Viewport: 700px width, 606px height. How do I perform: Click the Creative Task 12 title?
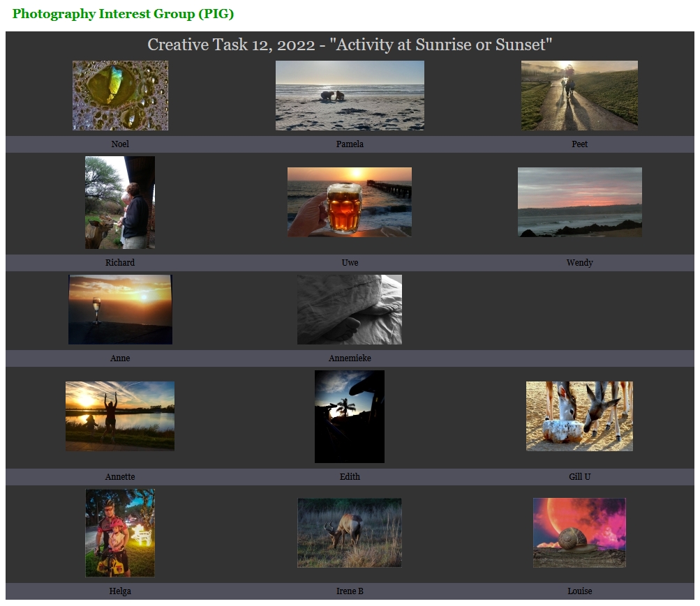(350, 45)
